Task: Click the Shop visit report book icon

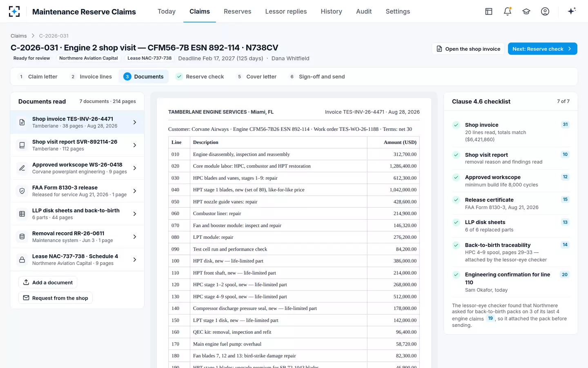Action: click(x=22, y=145)
